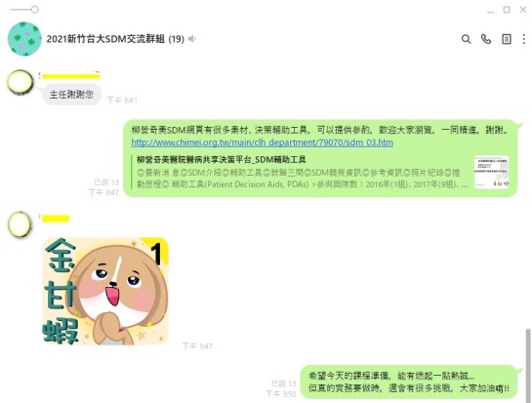Select the 希望今天的課程準備 message bubble
The image size is (532, 403).
point(409,382)
